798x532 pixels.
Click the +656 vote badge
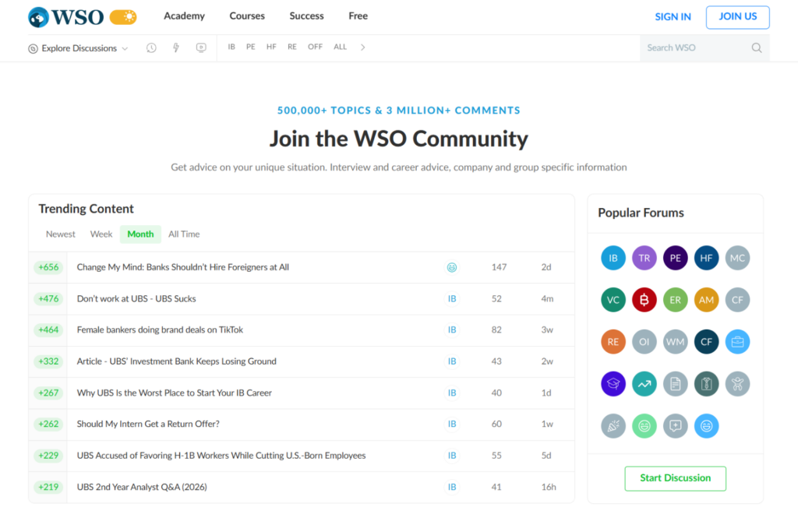tap(48, 267)
